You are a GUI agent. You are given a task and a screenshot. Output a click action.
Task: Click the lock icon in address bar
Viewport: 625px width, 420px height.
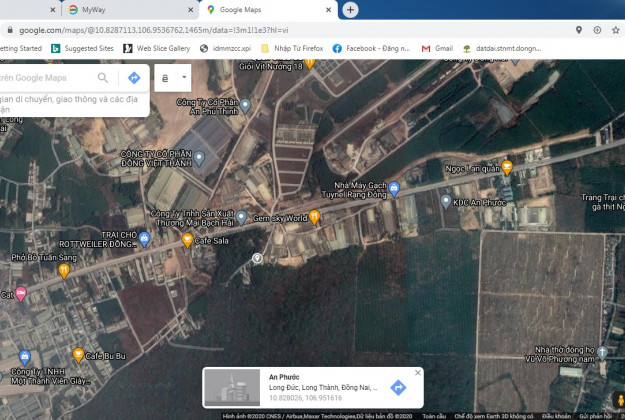(10, 30)
